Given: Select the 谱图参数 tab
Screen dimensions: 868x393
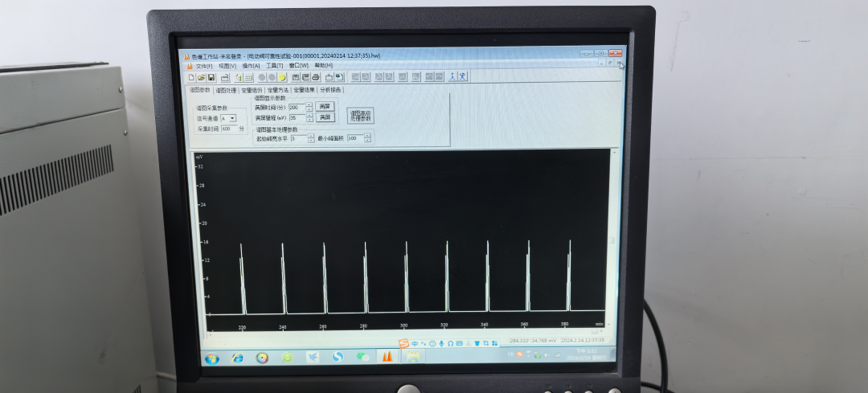Looking at the screenshot, I should 200,90.
